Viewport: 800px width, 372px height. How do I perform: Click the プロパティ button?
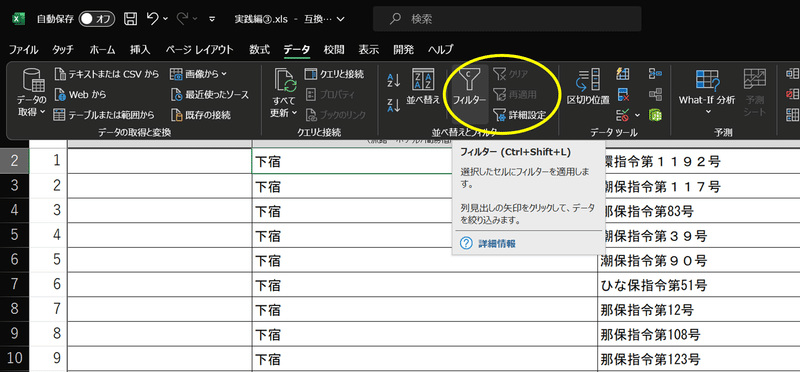[x=329, y=95]
